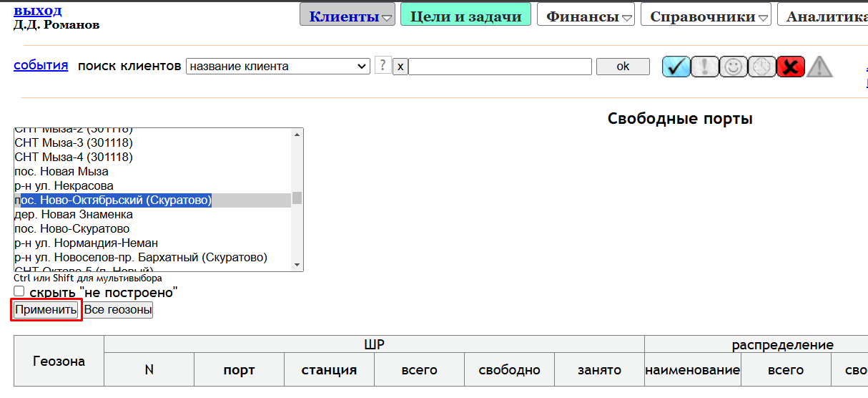868x398 pixels.
Task: Clear search with the x button
Action: [400, 67]
